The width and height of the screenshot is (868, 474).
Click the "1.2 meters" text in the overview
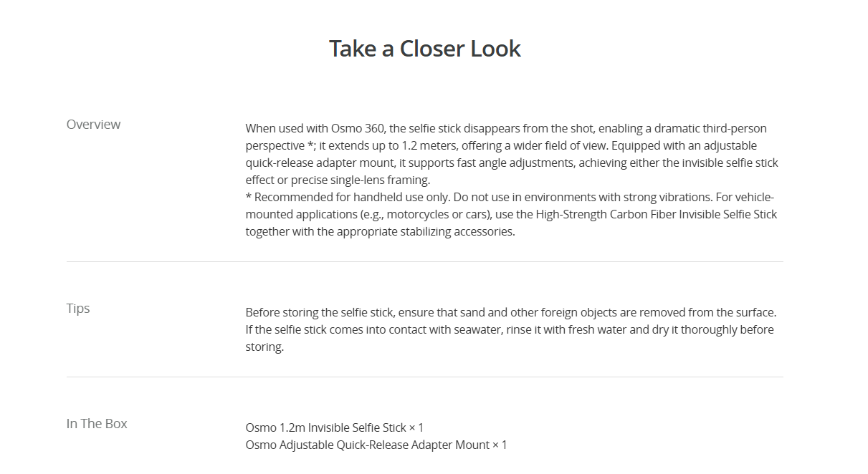click(406, 146)
